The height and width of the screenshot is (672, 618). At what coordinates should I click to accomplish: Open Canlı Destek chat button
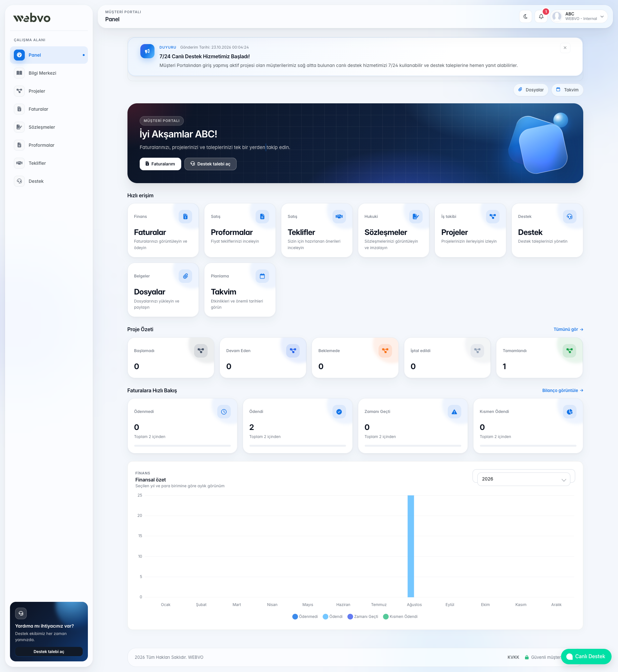coord(586,657)
